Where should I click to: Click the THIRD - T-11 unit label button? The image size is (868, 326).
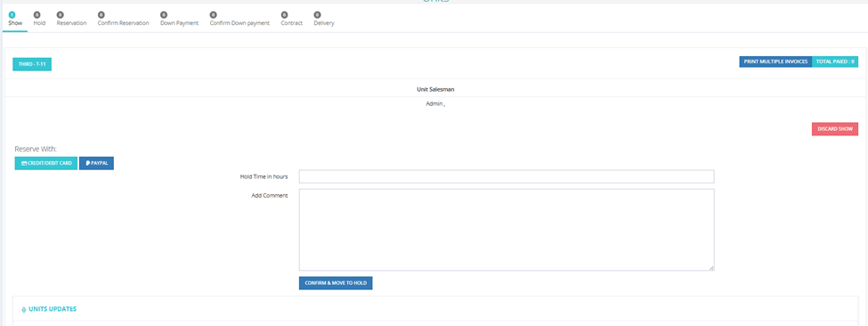tap(32, 64)
